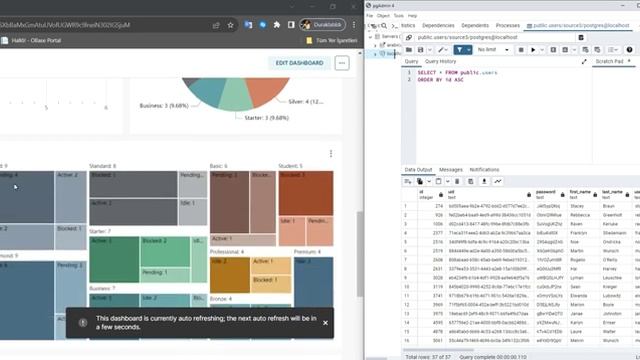Select result row 1 number cell
This screenshot has height=360, width=640.
(x=409, y=206)
